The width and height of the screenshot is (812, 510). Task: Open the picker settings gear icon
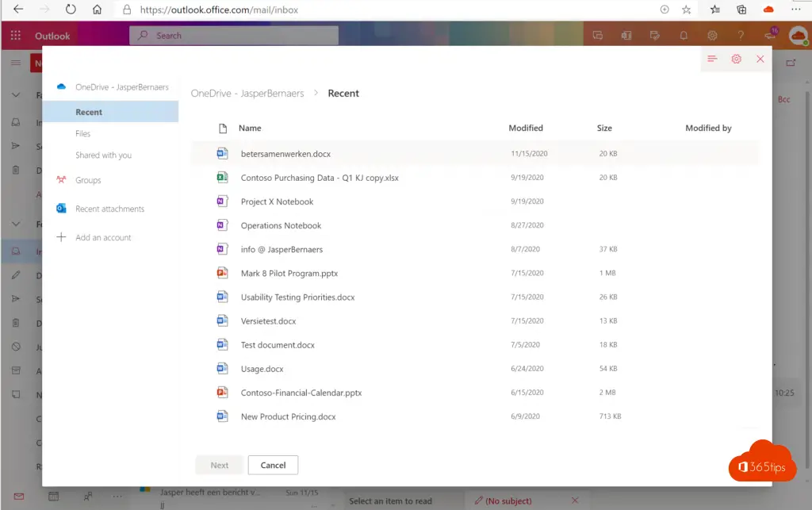[x=736, y=59]
